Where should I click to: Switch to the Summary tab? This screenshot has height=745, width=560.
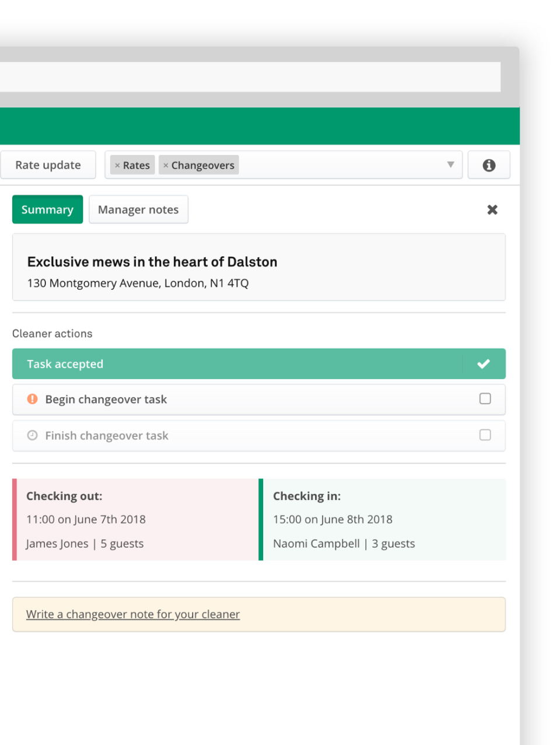coord(47,209)
